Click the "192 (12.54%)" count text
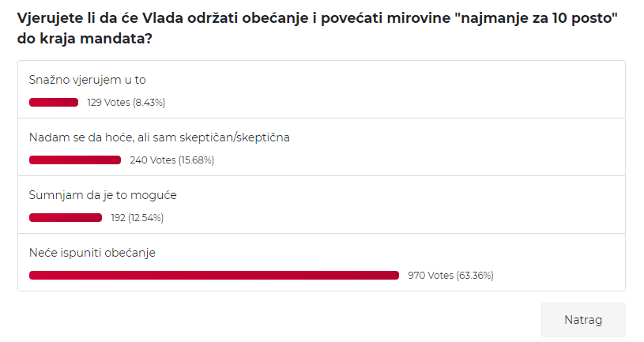Viewport: 644px width, 342px height. pyautogui.click(x=137, y=217)
